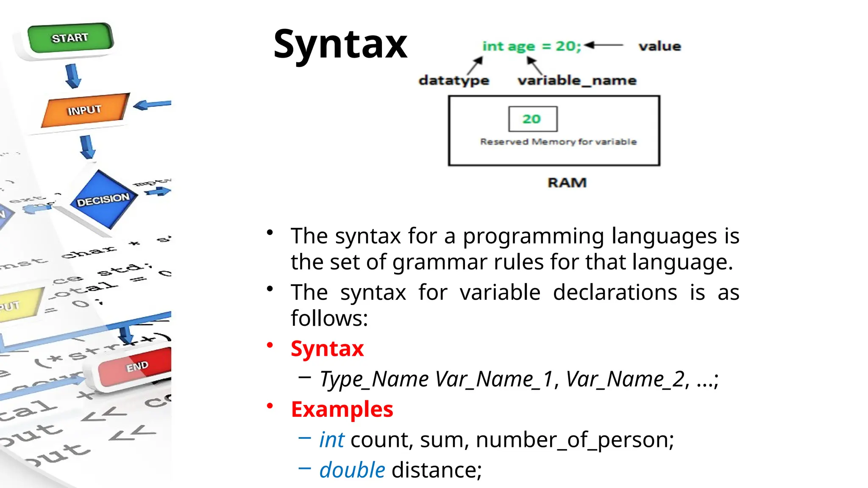
Task: Click the word 'follows:'
Action: click(x=329, y=318)
